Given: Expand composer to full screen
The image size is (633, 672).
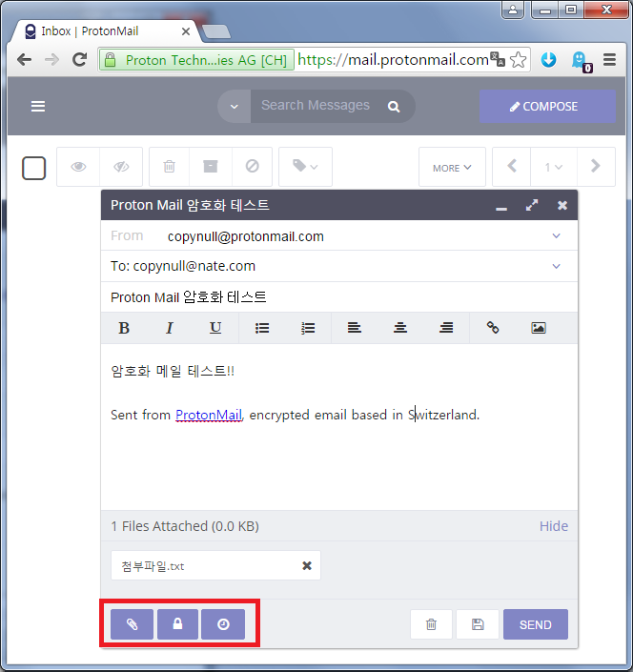Looking at the screenshot, I should [532, 205].
